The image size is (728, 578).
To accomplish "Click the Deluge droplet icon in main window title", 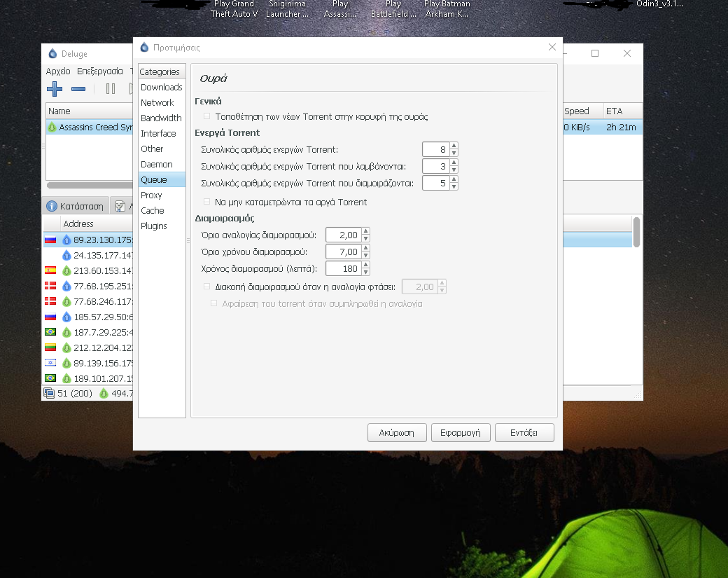I will (x=52, y=53).
